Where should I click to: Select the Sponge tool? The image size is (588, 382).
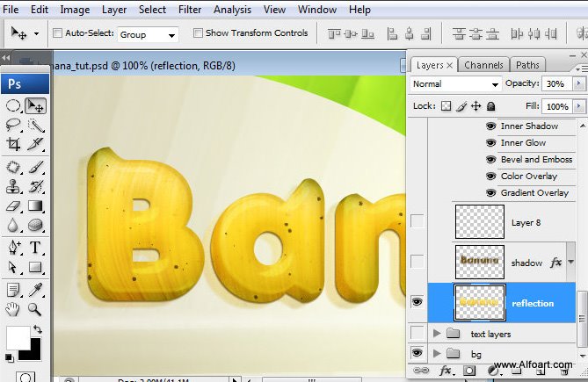pyautogui.click(x=36, y=225)
